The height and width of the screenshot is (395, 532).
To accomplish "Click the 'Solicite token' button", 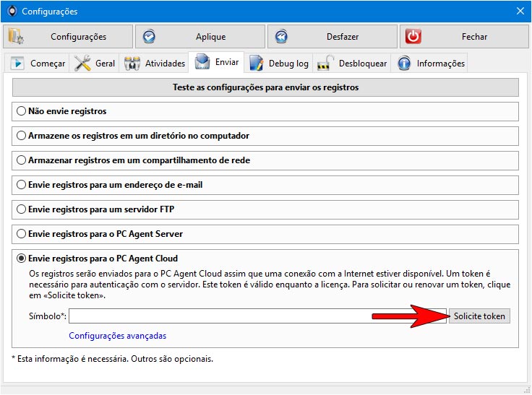I will 479,316.
